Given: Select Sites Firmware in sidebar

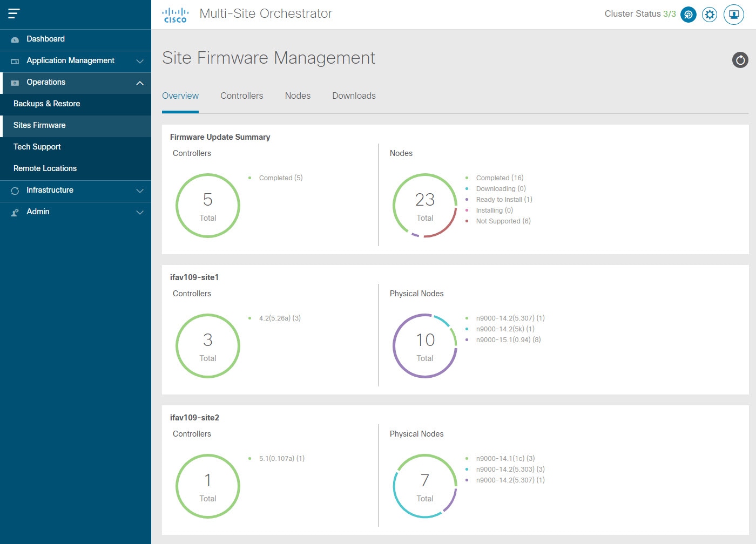Looking at the screenshot, I should [x=76, y=126].
